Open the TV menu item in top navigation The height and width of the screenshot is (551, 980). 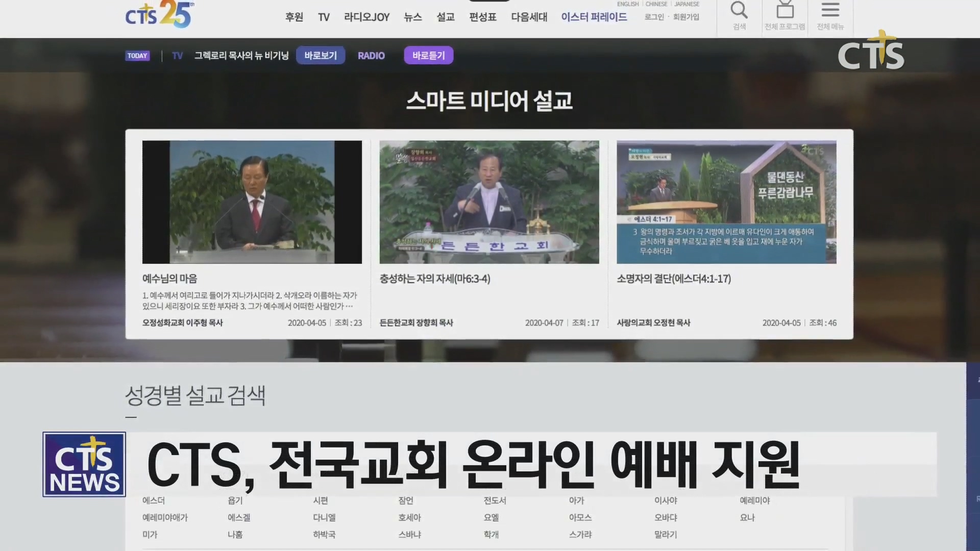[x=324, y=17]
